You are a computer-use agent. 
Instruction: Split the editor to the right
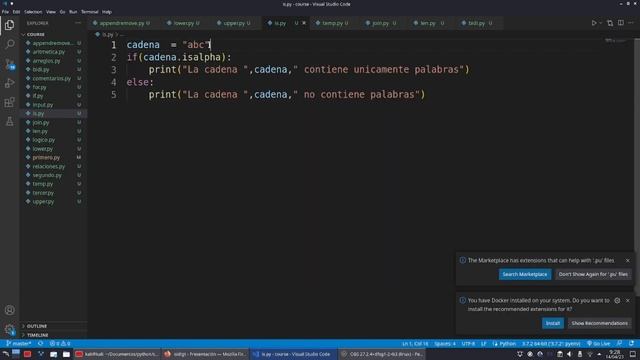(x=621, y=23)
